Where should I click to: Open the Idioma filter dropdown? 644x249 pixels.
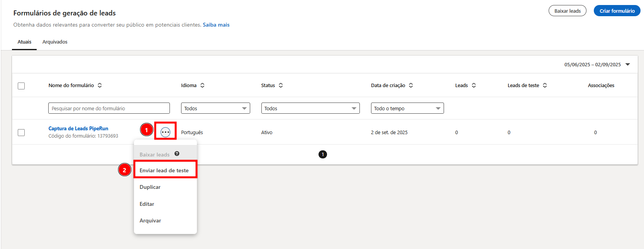pyautogui.click(x=215, y=108)
